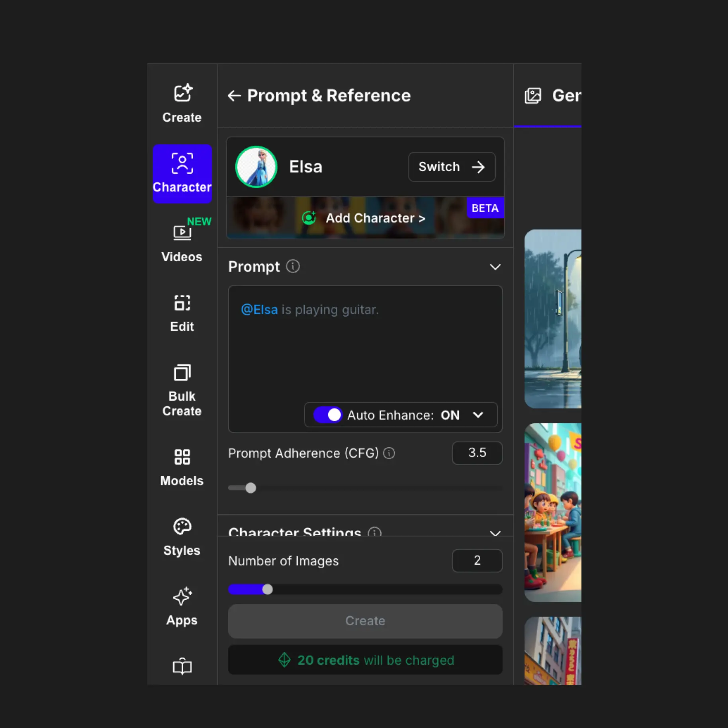Click the Prompt & Reference heading

(x=329, y=96)
